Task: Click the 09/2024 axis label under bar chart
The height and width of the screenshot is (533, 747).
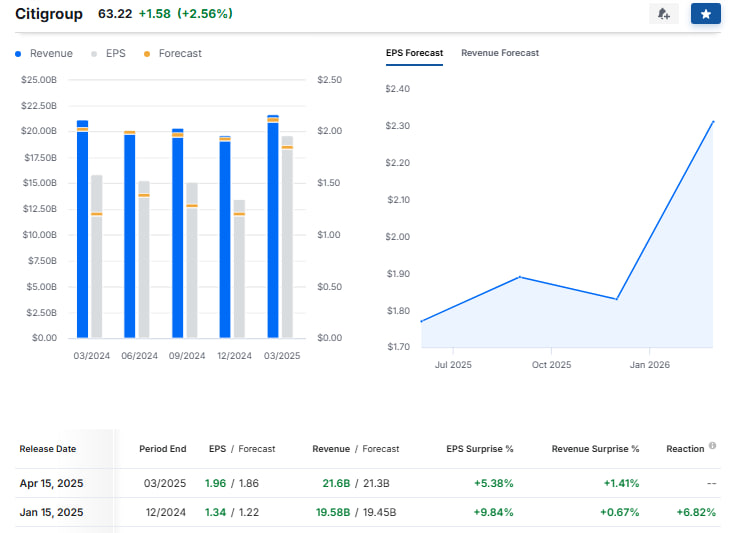Action: [187, 356]
